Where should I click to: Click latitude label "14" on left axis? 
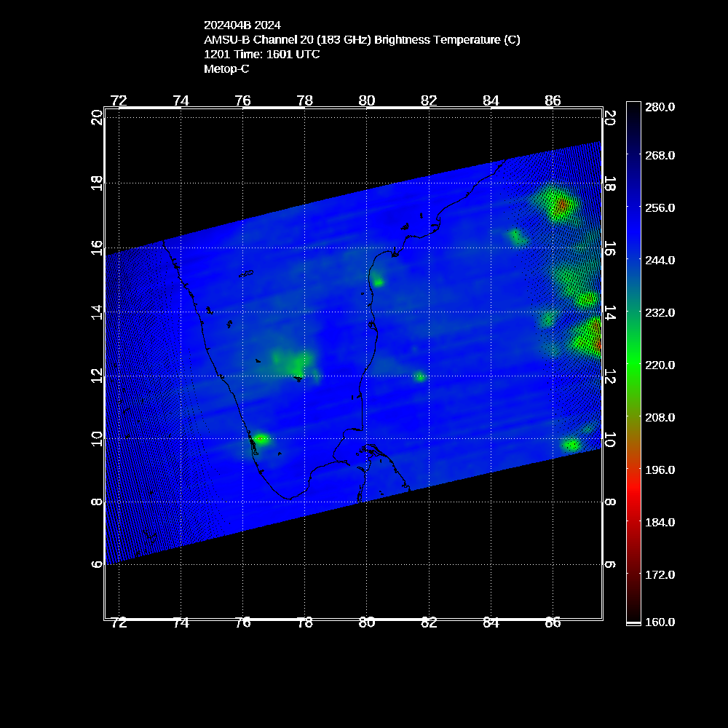click(x=97, y=312)
